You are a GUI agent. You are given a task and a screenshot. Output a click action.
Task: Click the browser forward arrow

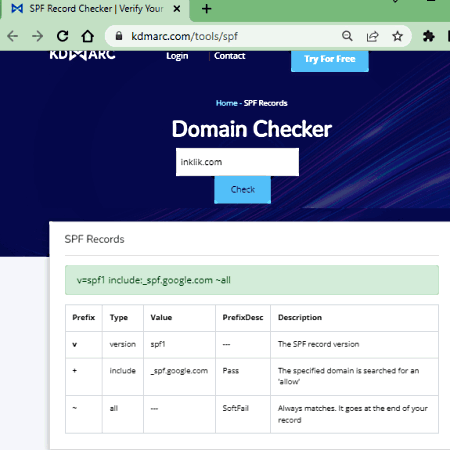click(x=37, y=36)
